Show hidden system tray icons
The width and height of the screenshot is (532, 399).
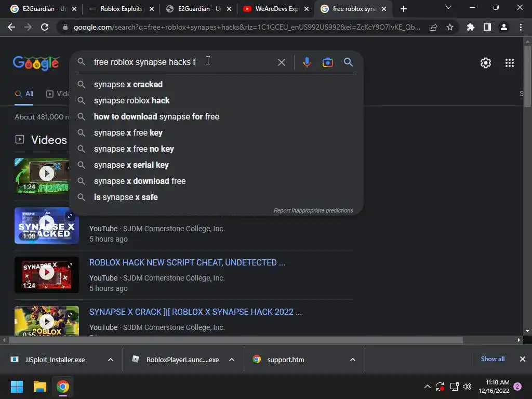(x=427, y=387)
